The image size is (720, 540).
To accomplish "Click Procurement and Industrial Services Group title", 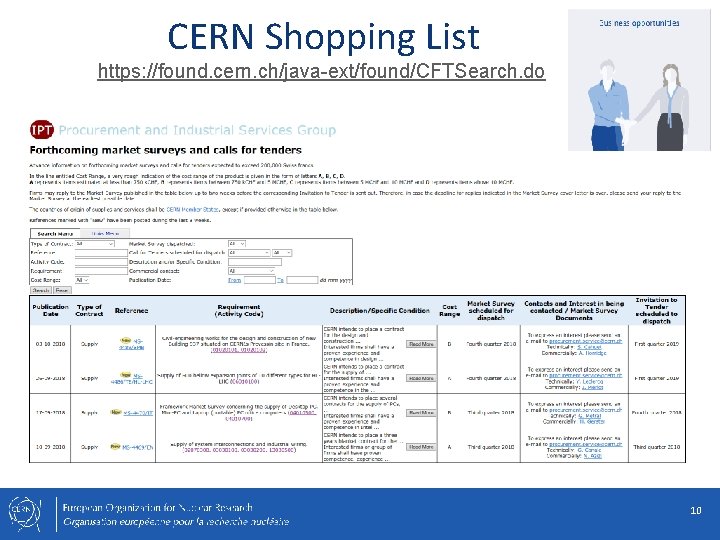I will (x=197, y=130).
